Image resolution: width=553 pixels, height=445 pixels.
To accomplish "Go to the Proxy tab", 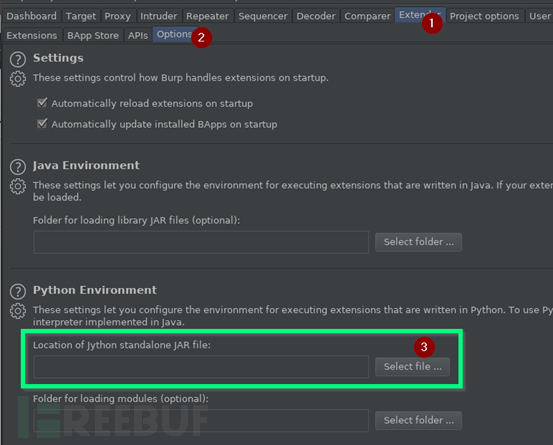I will (x=117, y=16).
